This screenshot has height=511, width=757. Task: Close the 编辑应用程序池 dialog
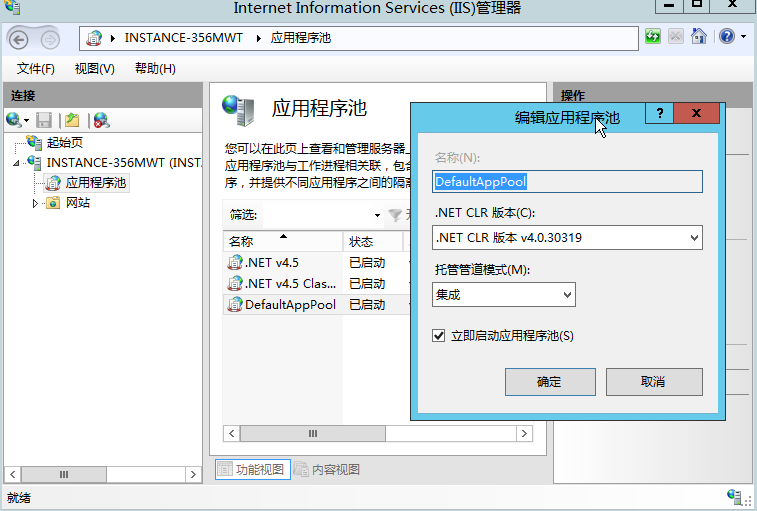696,114
